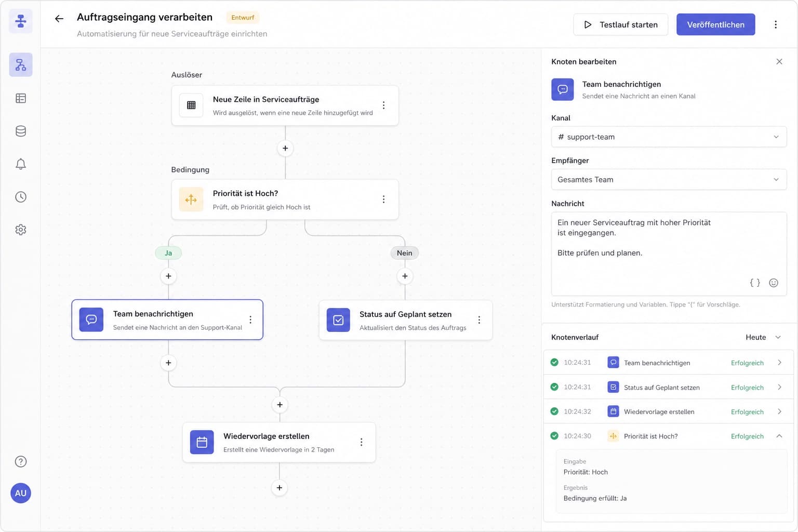798x532 pixels.
Task: Open the database sidebar icon
Action: click(x=21, y=131)
